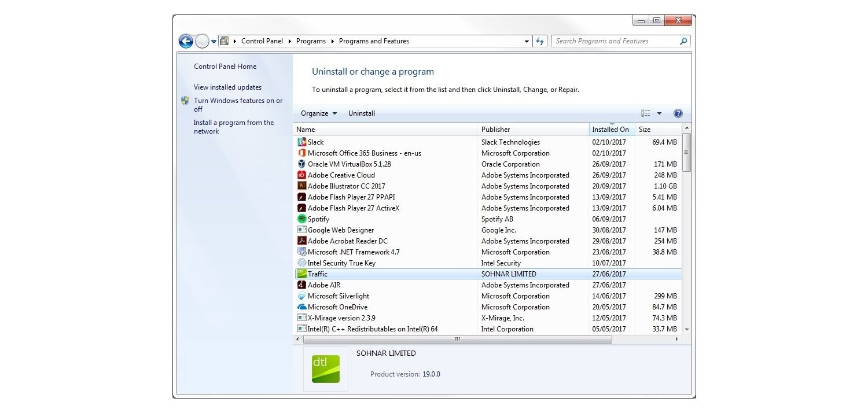Select the Slack application icon
This screenshot has width=868, height=413.
tap(302, 142)
